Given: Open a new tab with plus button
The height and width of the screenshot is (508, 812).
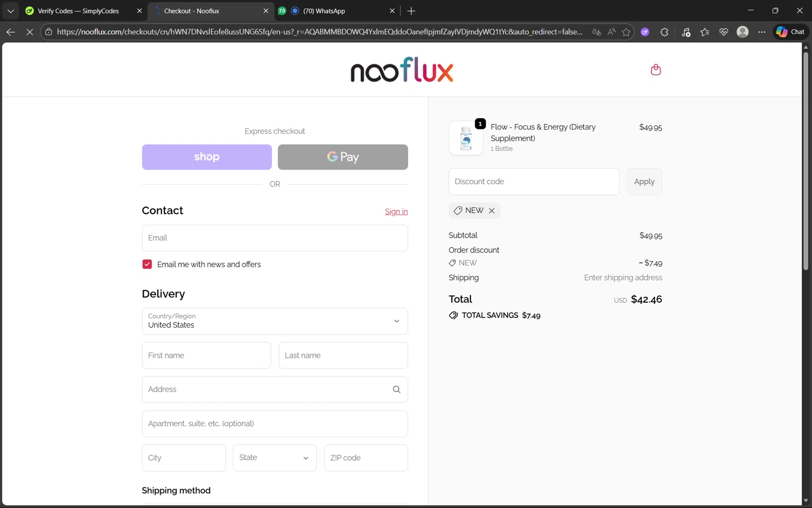Looking at the screenshot, I should point(411,11).
